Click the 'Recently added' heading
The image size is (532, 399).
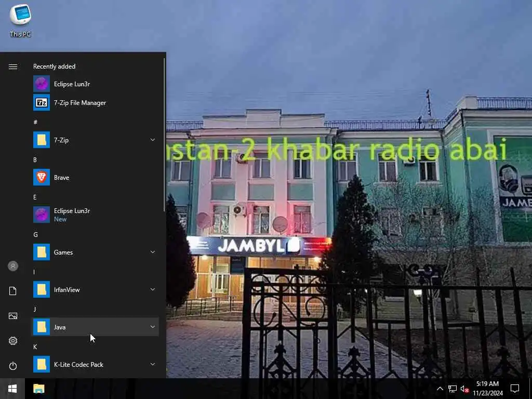pos(54,66)
